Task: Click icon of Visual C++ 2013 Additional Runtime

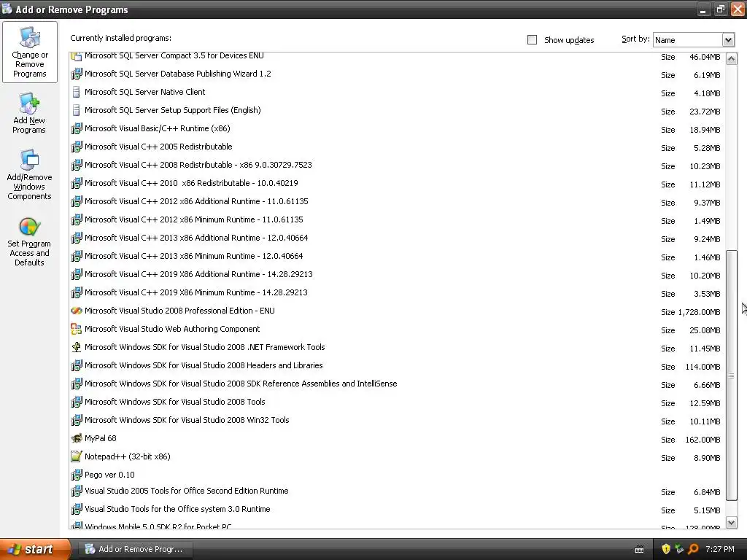Action: click(76, 238)
